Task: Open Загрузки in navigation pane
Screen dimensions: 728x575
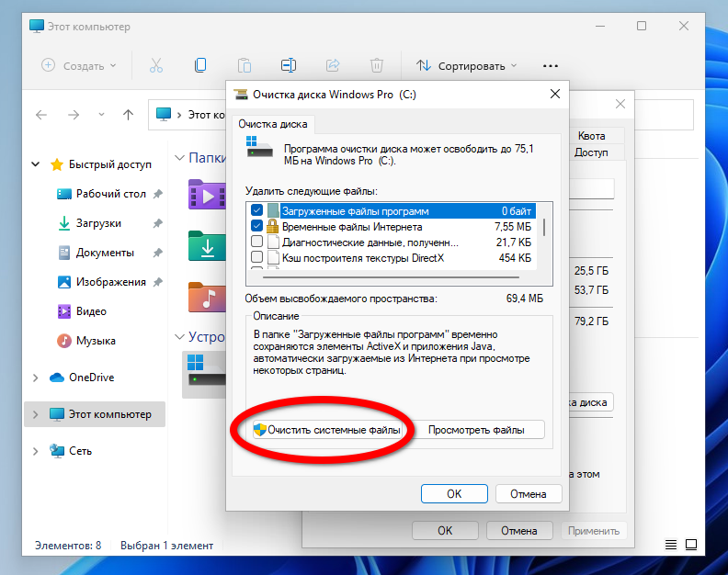Action: 98,223
